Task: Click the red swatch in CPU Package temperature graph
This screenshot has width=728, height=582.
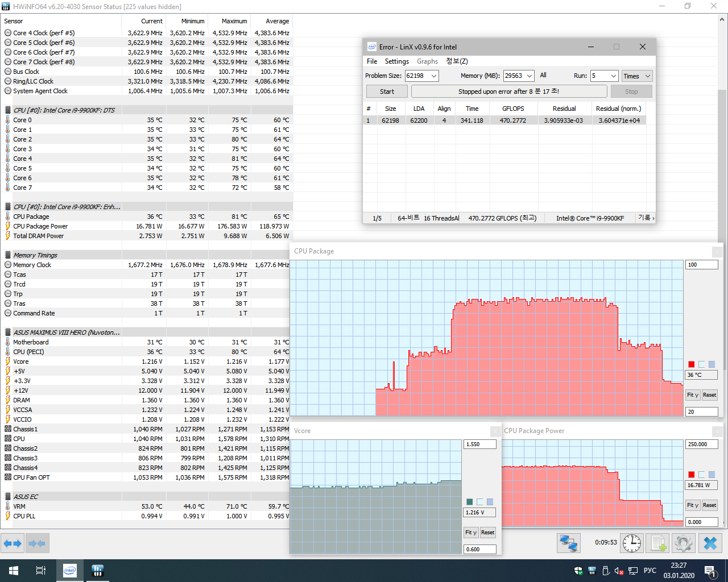Action: [x=692, y=364]
